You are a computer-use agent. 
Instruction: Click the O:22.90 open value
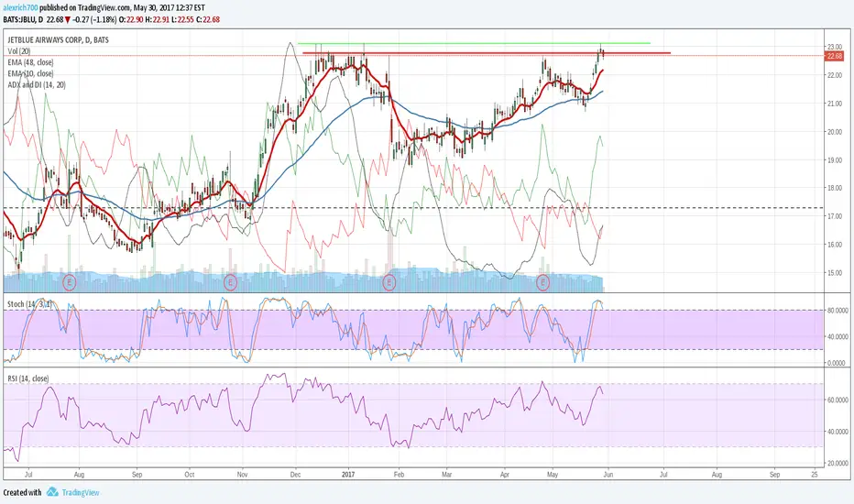pos(131,19)
